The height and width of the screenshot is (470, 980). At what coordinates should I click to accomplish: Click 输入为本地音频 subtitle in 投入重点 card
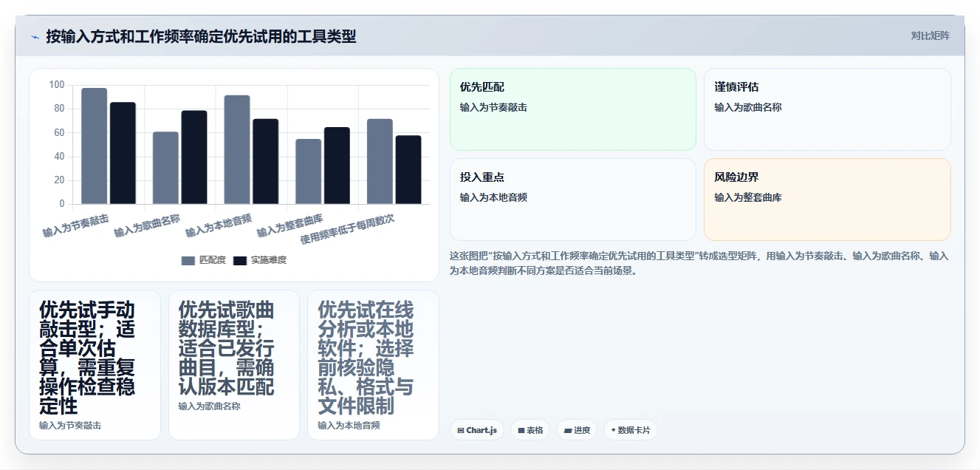[493, 197]
